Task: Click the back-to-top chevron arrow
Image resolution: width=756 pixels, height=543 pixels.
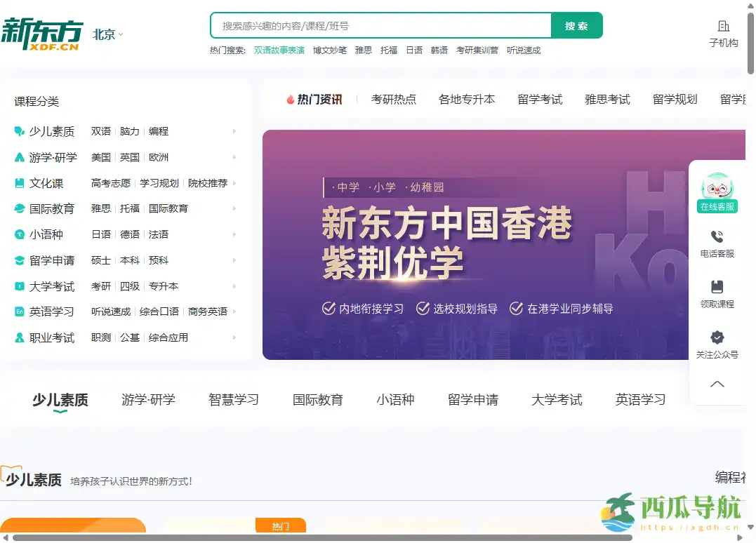Action: (x=717, y=384)
